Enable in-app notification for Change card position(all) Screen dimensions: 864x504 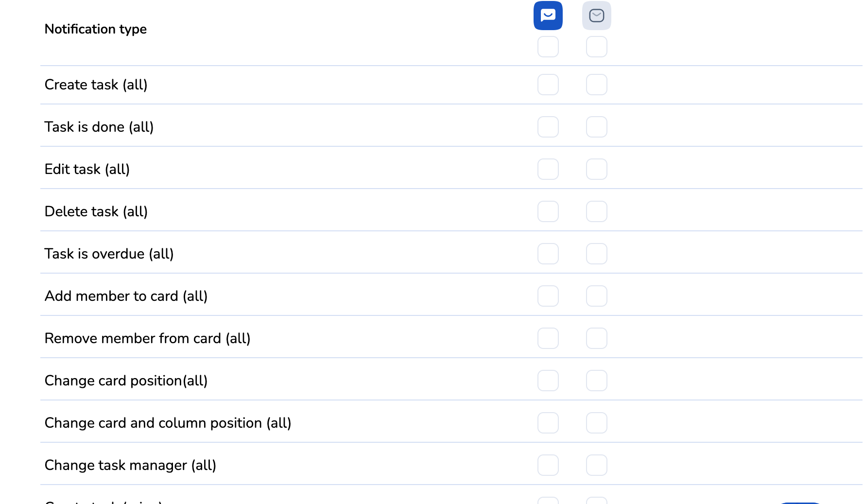coord(548,381)
